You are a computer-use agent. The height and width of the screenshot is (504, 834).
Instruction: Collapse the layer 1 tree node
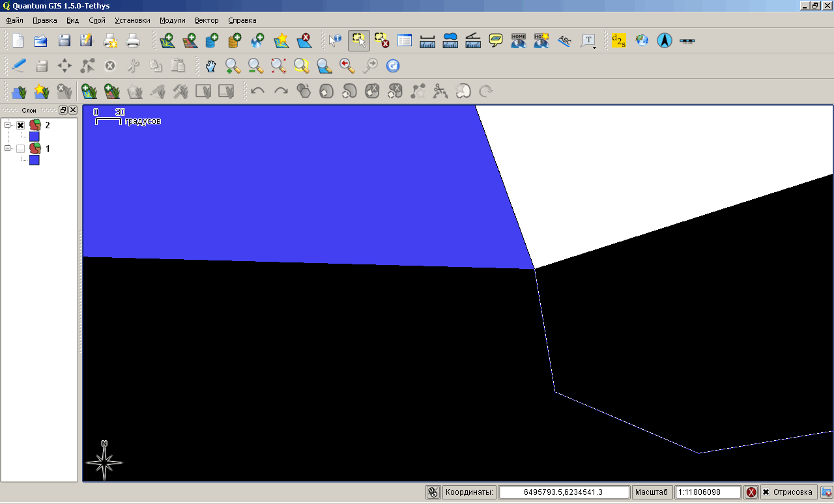[8, 148]
